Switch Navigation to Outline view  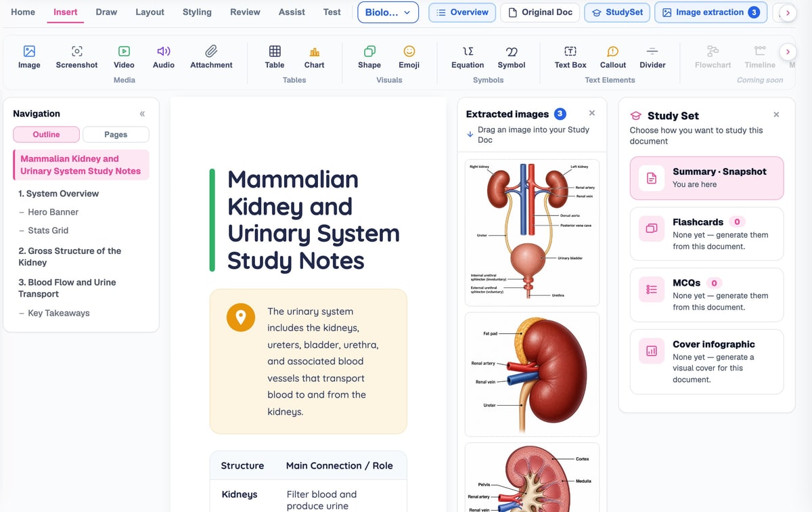(x=46, y=135)
